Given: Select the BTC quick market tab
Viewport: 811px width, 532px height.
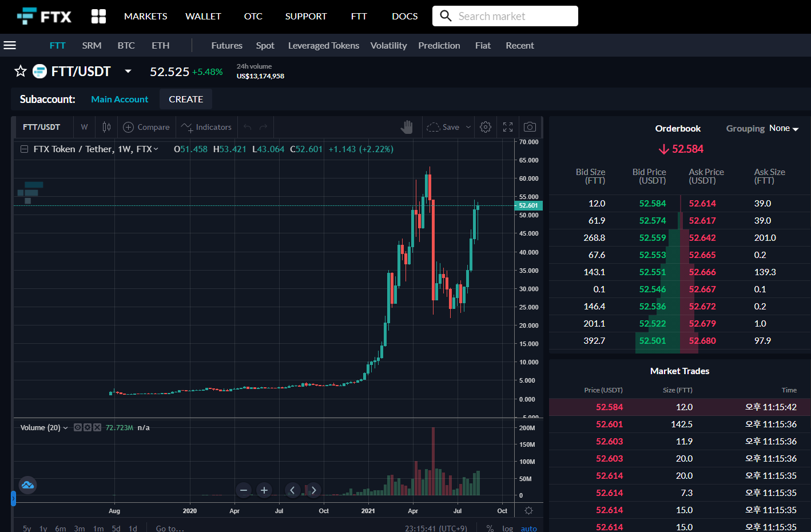Looking at the screenshot, I should click(x=126, y=45).
